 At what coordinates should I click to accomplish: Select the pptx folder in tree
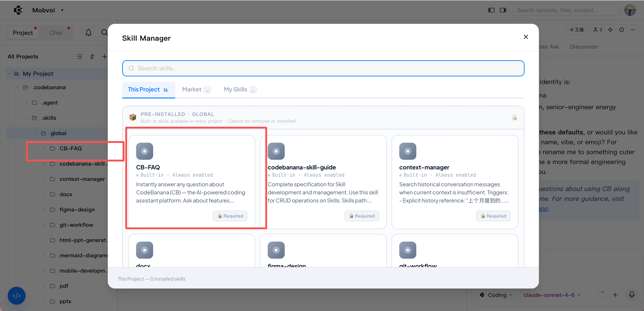pos(65,301)
